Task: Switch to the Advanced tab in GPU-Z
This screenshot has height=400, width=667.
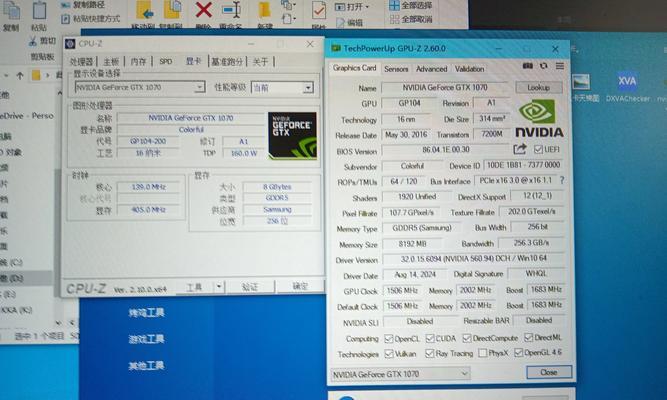Action: pyautogui.click(x=431, y=69)
